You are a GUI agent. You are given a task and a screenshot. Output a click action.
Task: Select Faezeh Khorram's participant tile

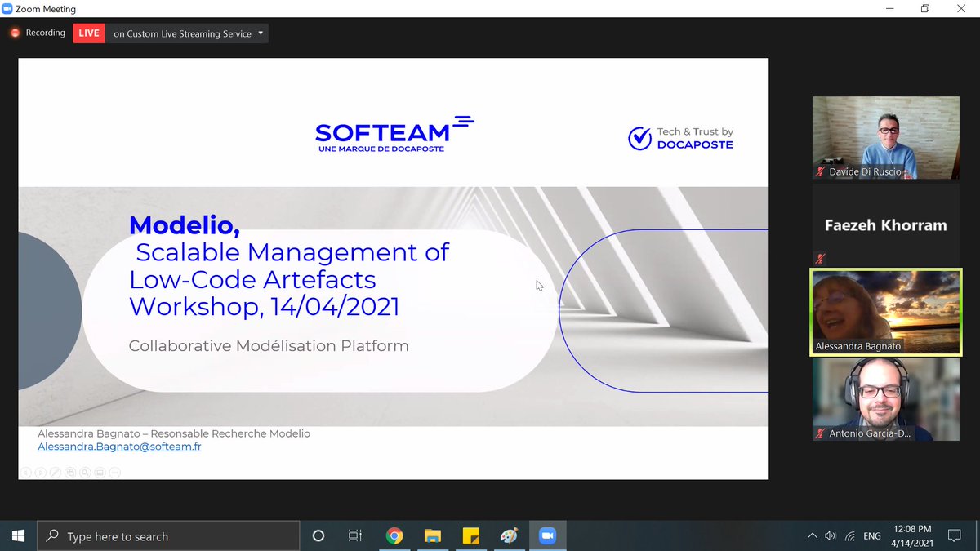(x=886, y=224)
